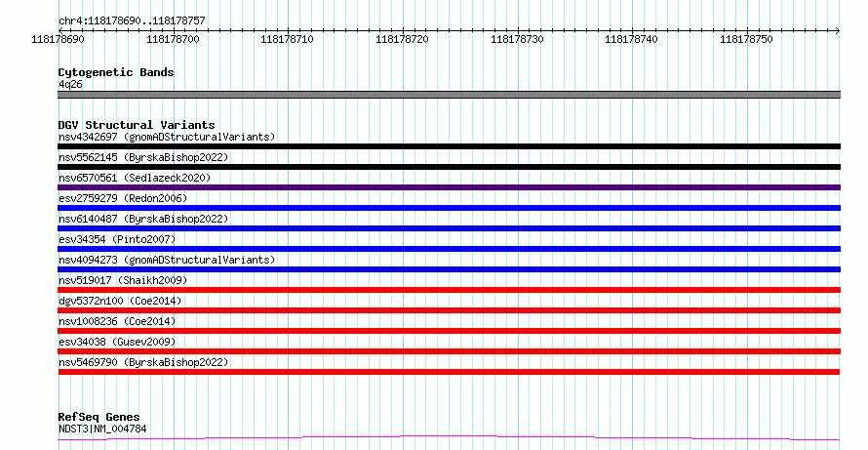Open variant nsv5562145 ByrskaBishop2022 label
This screenshot has height=450, width=868.
(143, 157)
